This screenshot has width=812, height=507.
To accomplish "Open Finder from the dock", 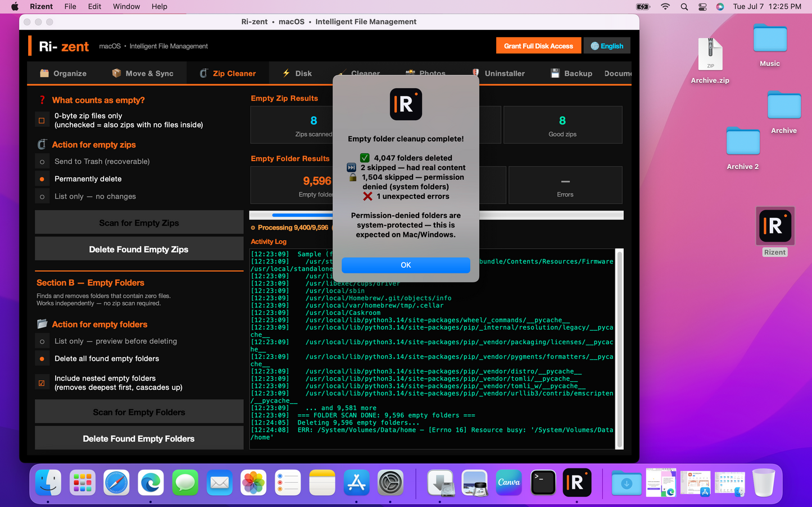I will pyautogui.click(x=48, y=482).
